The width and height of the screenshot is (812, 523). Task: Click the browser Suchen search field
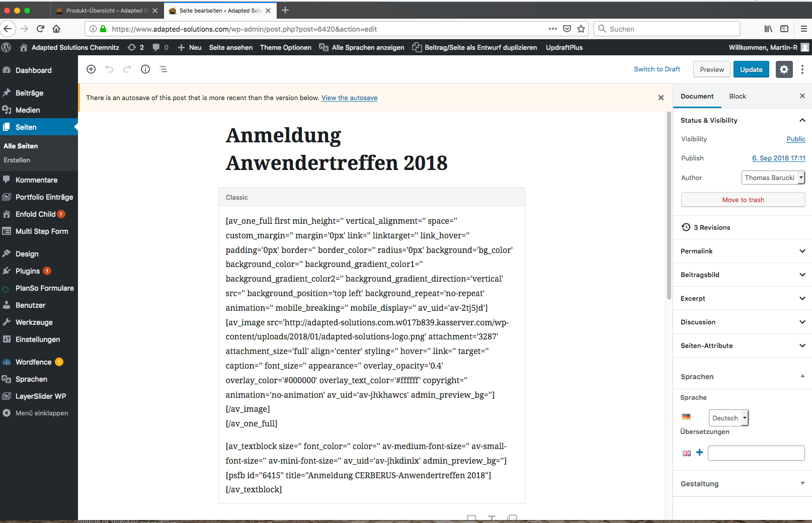[x=667, y=29]
